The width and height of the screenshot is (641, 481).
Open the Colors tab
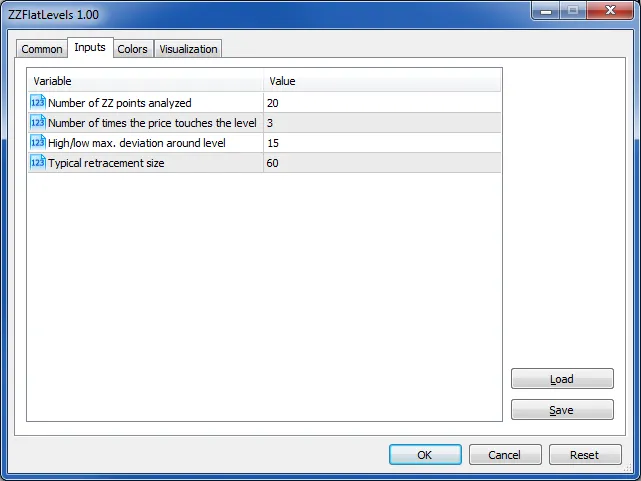(132, 49)
